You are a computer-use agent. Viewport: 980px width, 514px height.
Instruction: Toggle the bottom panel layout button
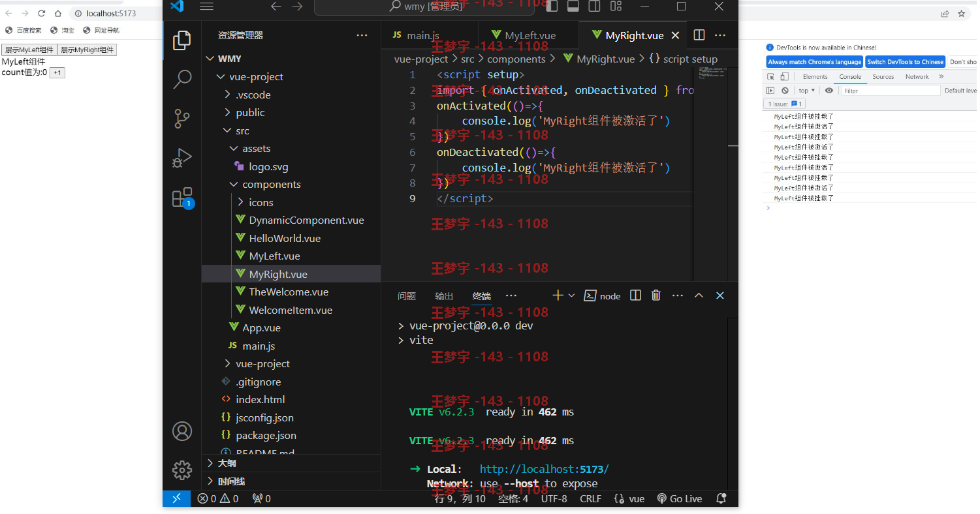click(573, 7)
